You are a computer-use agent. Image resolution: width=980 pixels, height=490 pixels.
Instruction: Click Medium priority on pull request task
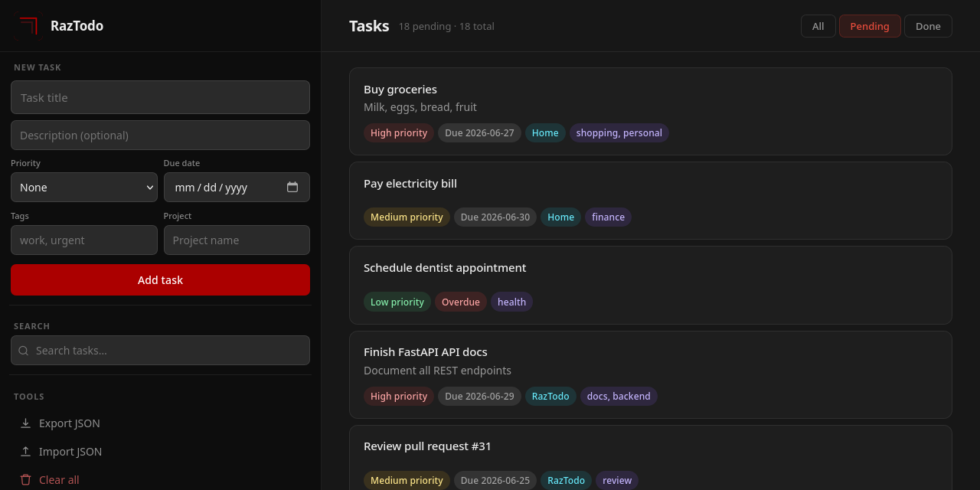tap(407, 480)
